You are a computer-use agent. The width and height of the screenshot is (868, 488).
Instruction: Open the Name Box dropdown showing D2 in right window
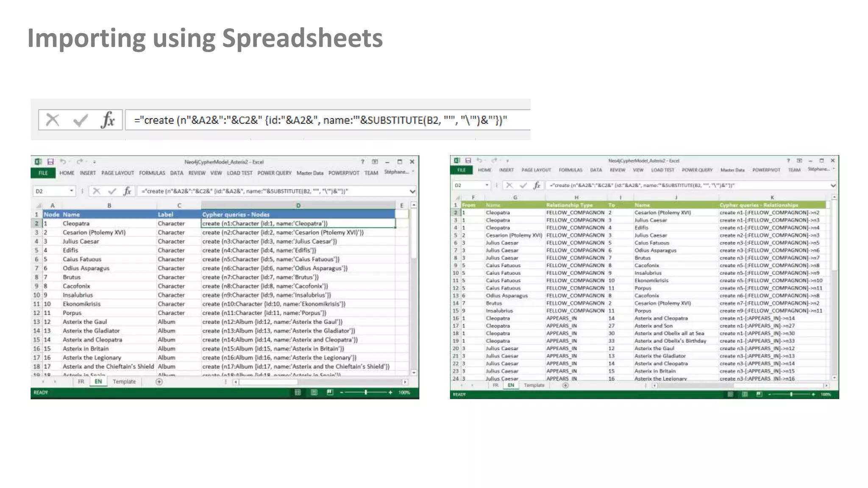pos(487,185)
